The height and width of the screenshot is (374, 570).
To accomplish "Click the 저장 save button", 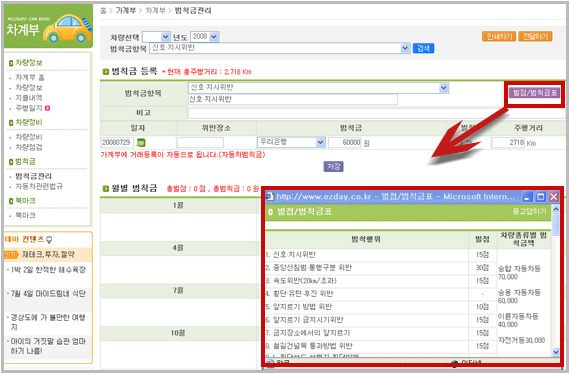I will click(333, 166).
